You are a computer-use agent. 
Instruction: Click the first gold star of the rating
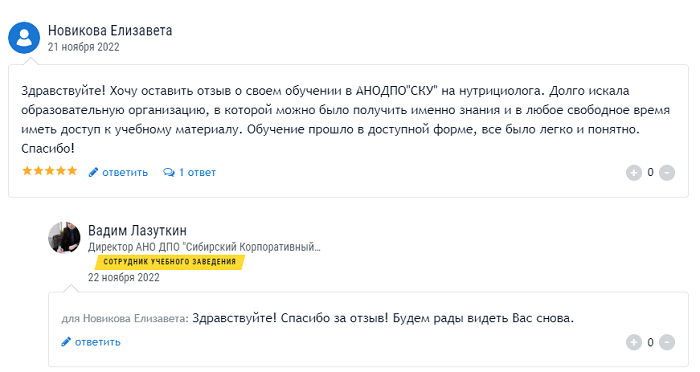click(x=27, y=171)
